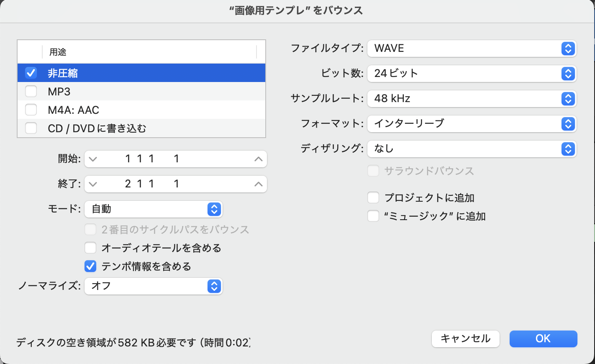The width and height of the screenshot is (595, 364).
Task: Click the 終了 decrement down arrow
Action: pos(93,184)
